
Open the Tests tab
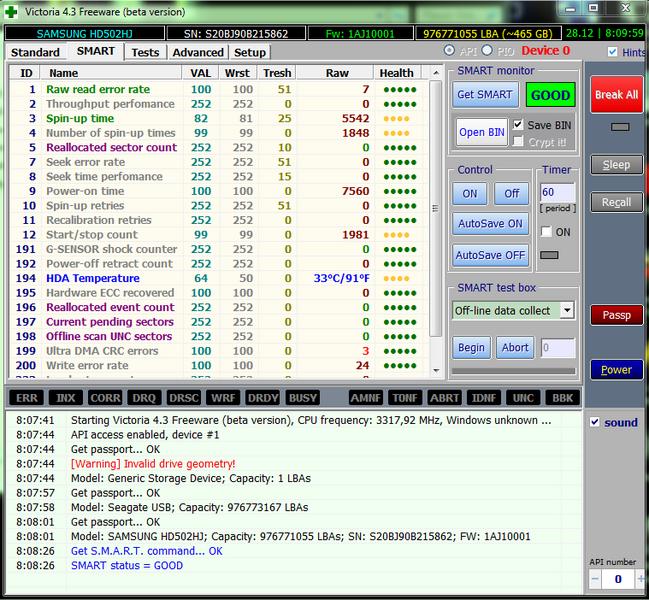(145, 53)
